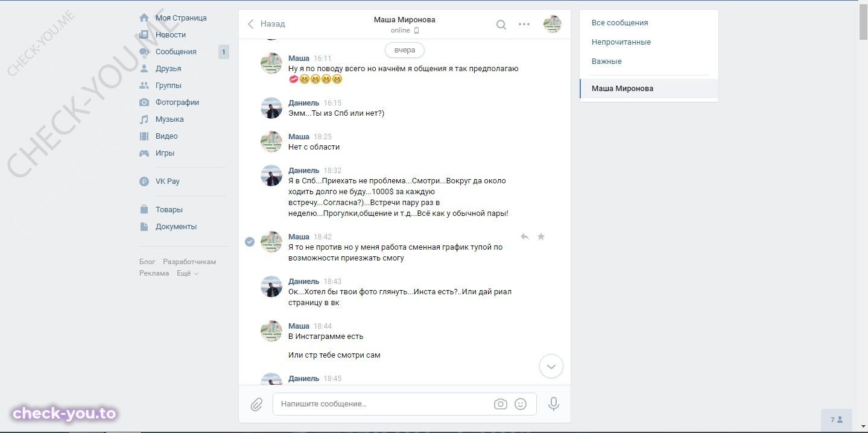
Task: Click message 'Или стр тебе смотри сам'
Action: (334, 355)
